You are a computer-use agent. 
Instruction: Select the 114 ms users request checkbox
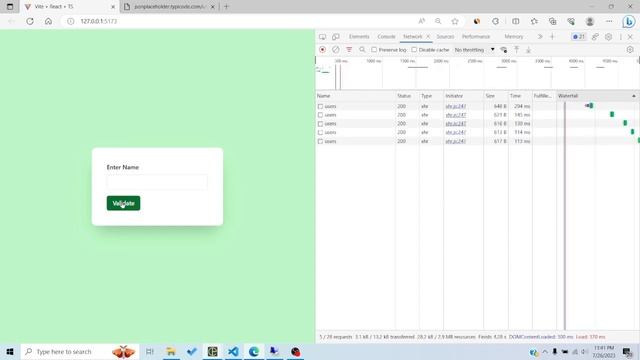[x=320, y=133]
